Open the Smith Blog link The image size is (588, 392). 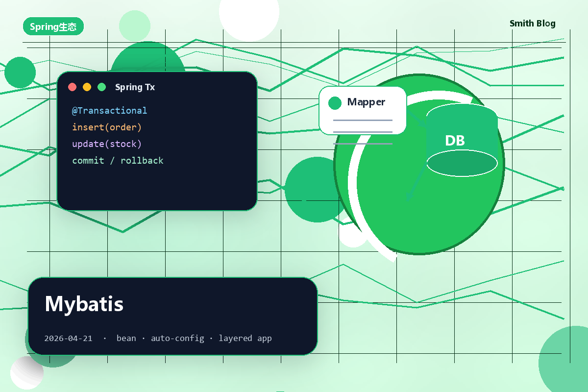click(x=533, y=24)
